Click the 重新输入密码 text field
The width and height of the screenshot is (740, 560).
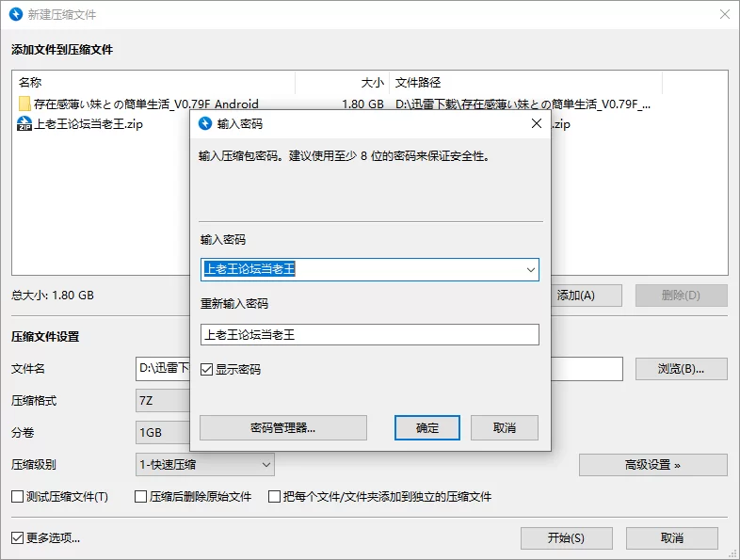click(x=369, y=334)
